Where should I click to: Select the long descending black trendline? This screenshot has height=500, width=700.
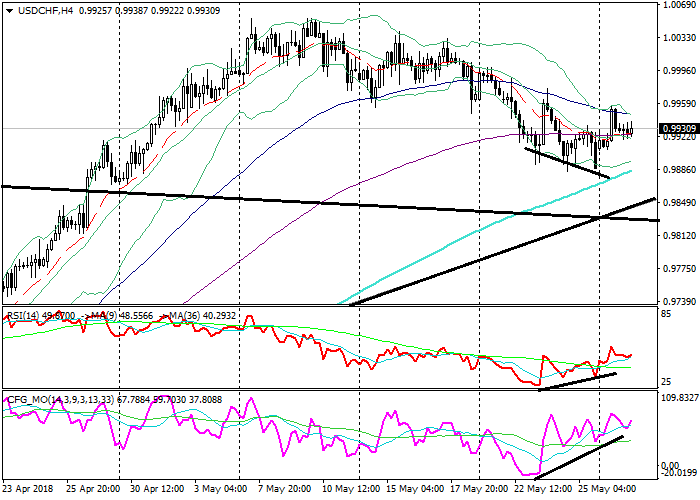300,201
